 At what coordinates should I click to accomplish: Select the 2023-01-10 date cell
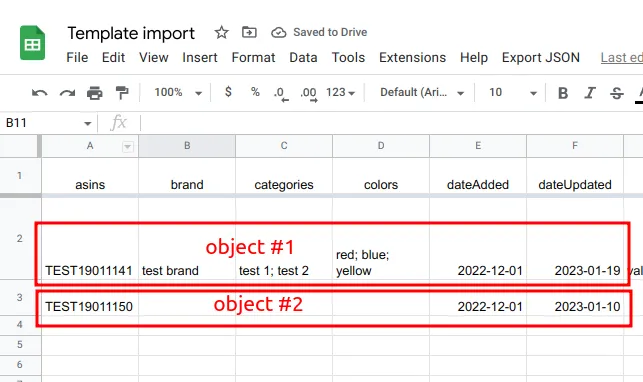pyautogui.click(x=575, y=298)
